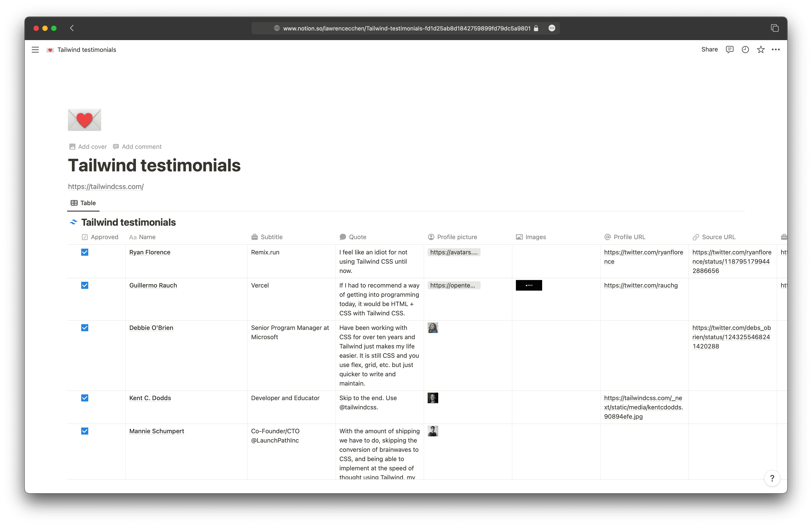Uncheck Approved for Ryan Florence
The image size is (812, 526).
click(x=85, y=252)
